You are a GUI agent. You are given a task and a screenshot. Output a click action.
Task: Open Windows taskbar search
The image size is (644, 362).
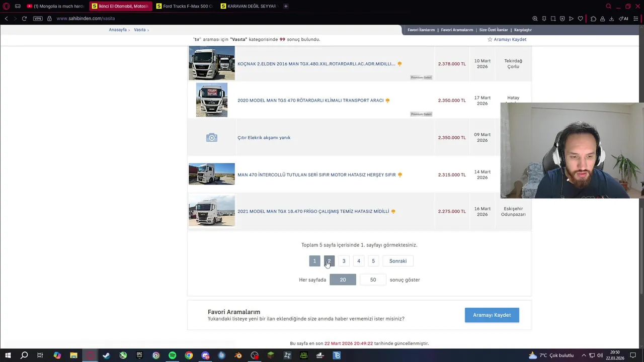pos(24,355)
